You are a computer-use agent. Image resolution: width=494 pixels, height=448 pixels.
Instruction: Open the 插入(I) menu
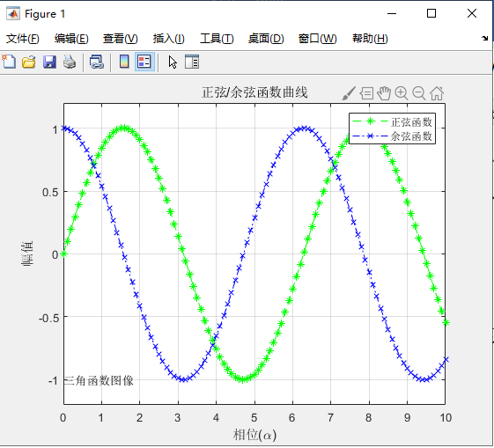(168, 39)
